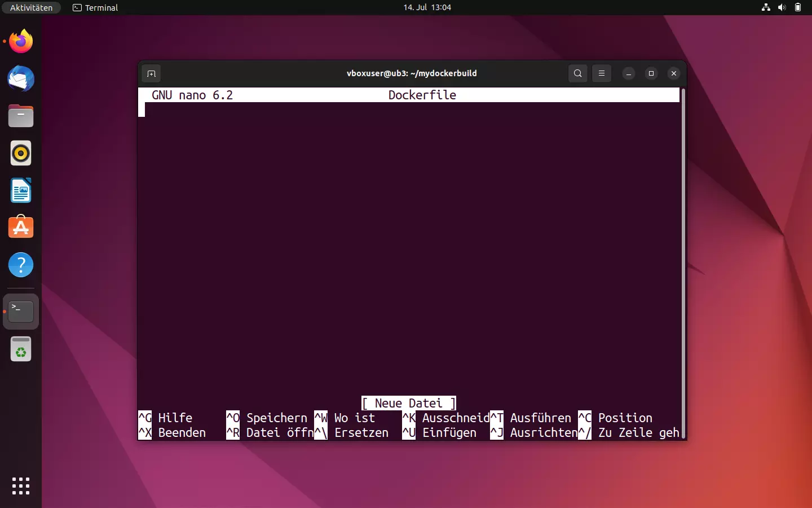
Task: Open a new terminal tab
Action: 151,73
